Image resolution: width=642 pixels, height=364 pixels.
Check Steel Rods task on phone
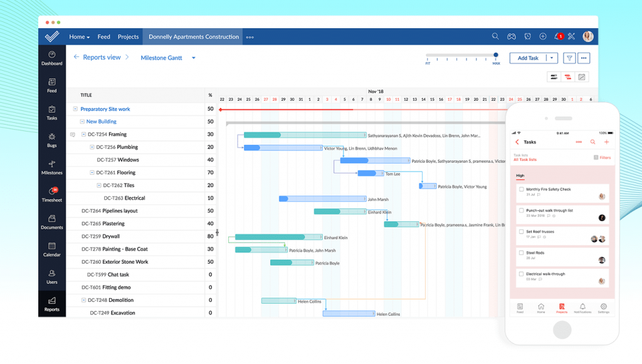[x=521, y=252]
